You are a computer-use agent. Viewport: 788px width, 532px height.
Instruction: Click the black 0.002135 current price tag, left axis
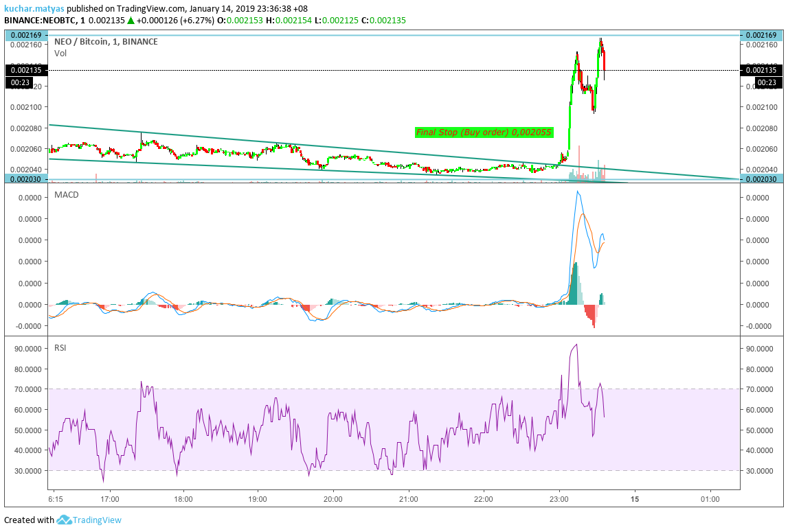[26, 70]
